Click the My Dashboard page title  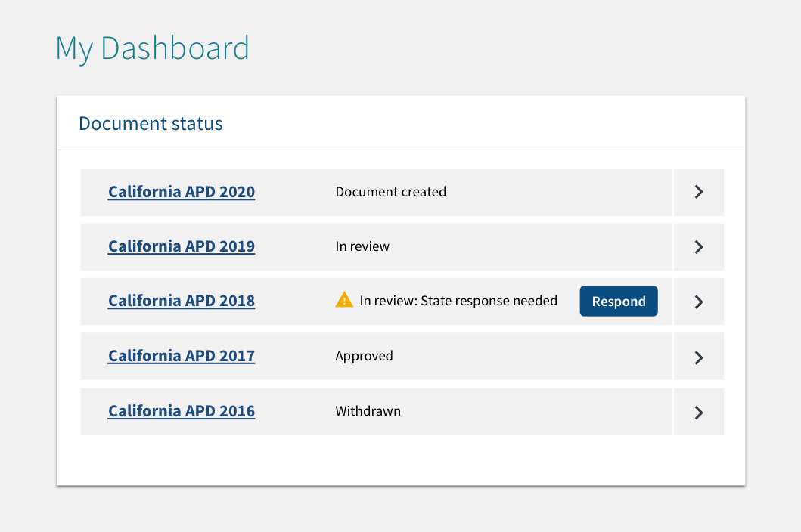pyautogui.click(x=152, y=48)
